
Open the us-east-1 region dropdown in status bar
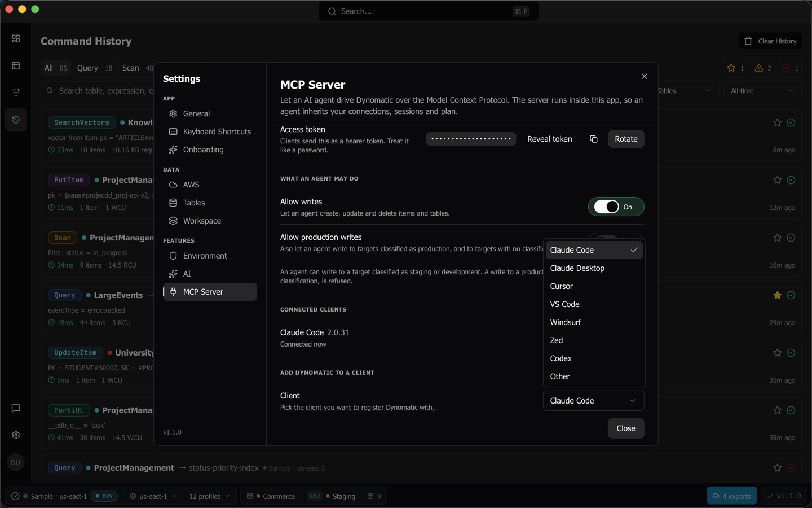153,496
